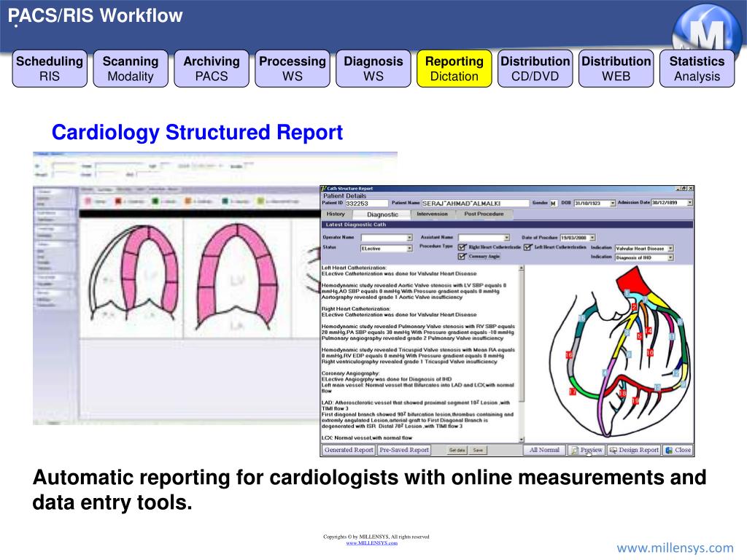Open the Operator Name dropdown

click(409, 238)
